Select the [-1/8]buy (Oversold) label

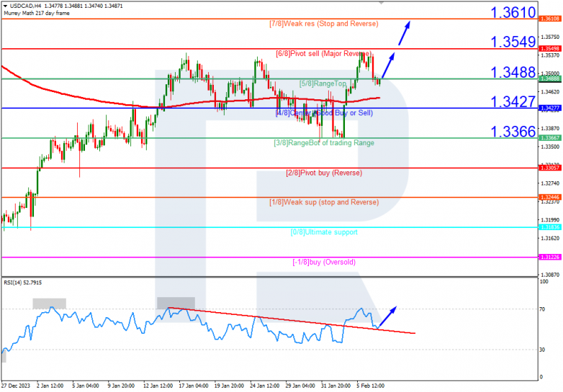pyautogui.click(x=324, y=262)
